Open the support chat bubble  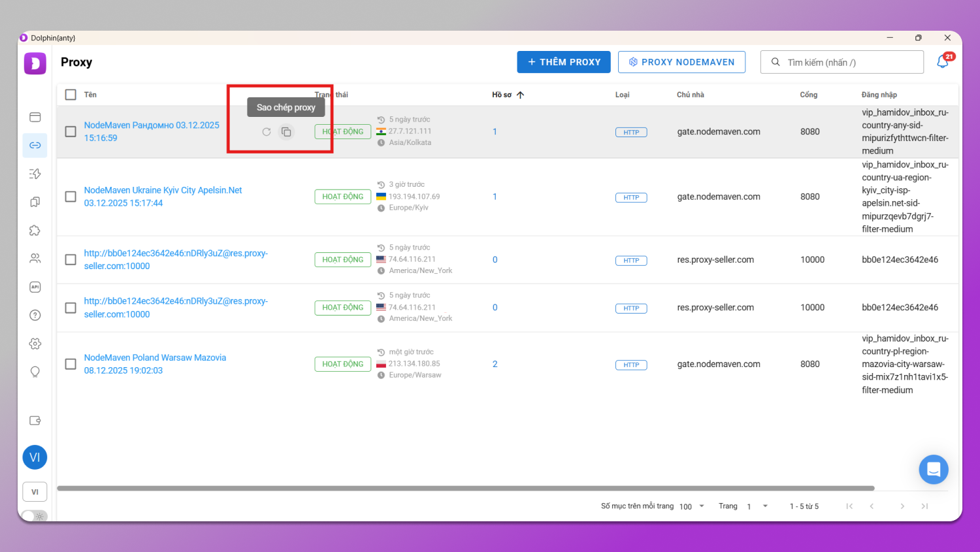click(933, 469)
